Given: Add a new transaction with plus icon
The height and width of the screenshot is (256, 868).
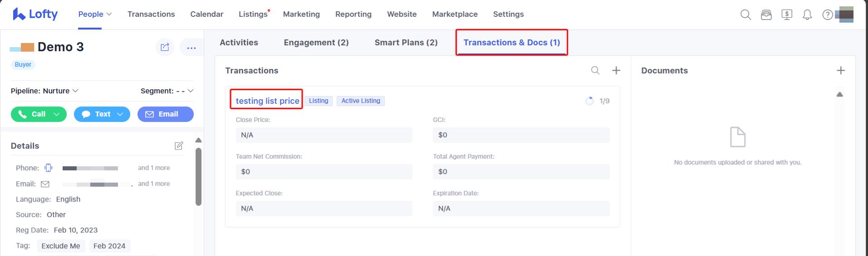Looking at the screenshot, I should coord(616,71).
